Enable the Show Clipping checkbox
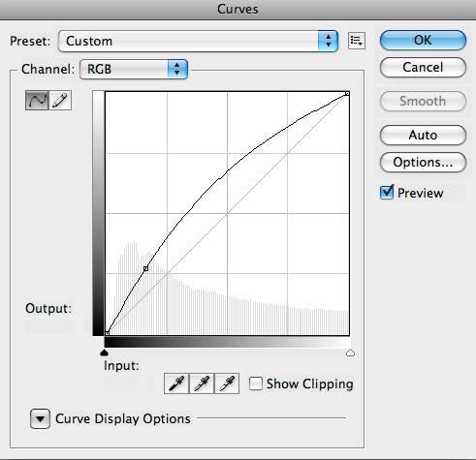 (256, 383)
